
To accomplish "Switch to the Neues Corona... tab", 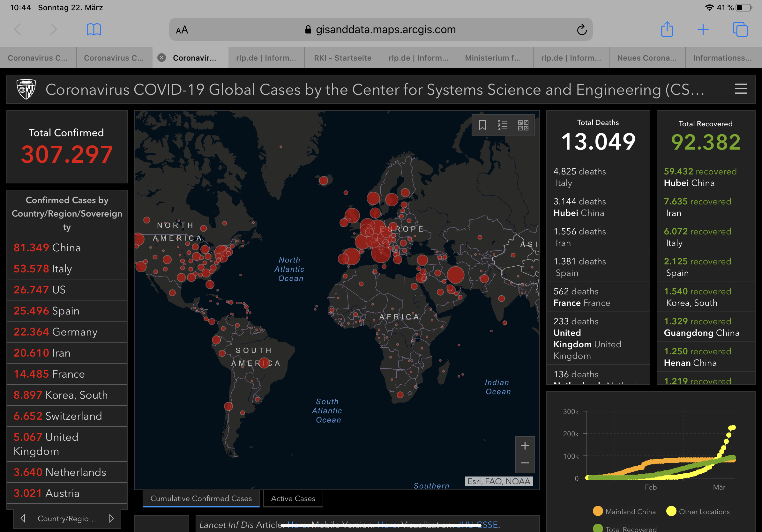I will 647,58.
